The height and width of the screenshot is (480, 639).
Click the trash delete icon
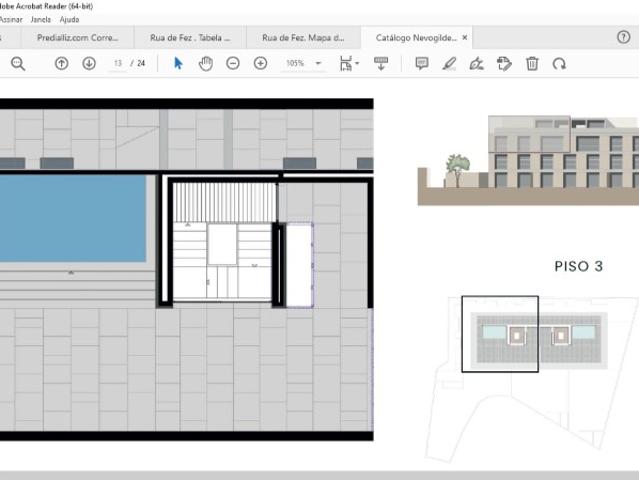point(532,63)
